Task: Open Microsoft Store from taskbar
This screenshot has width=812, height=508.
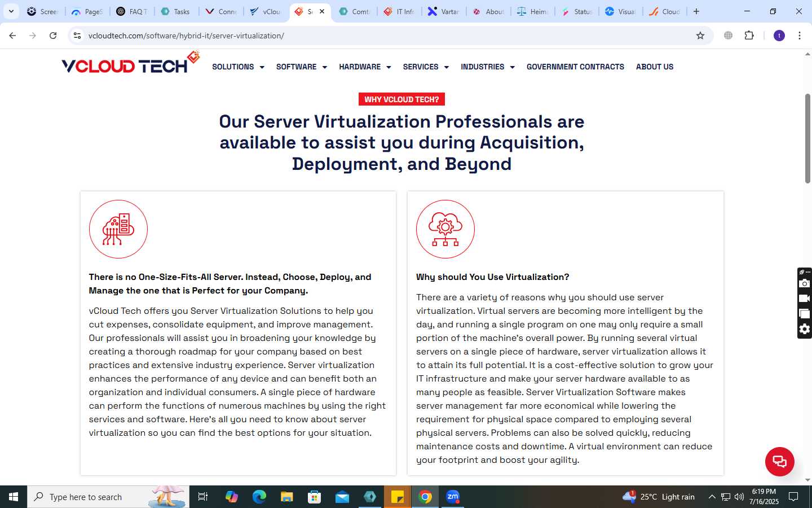Action: (315, 497)
